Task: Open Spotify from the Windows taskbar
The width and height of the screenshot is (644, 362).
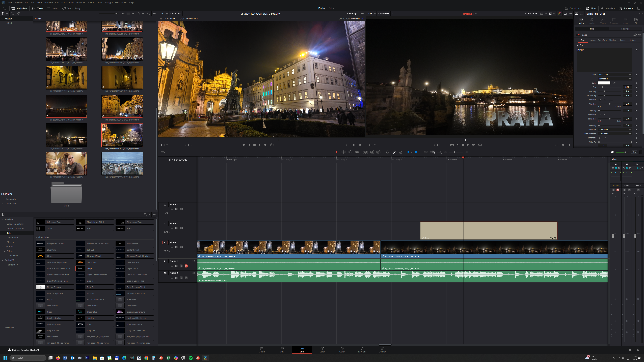Action: point(191,358)
